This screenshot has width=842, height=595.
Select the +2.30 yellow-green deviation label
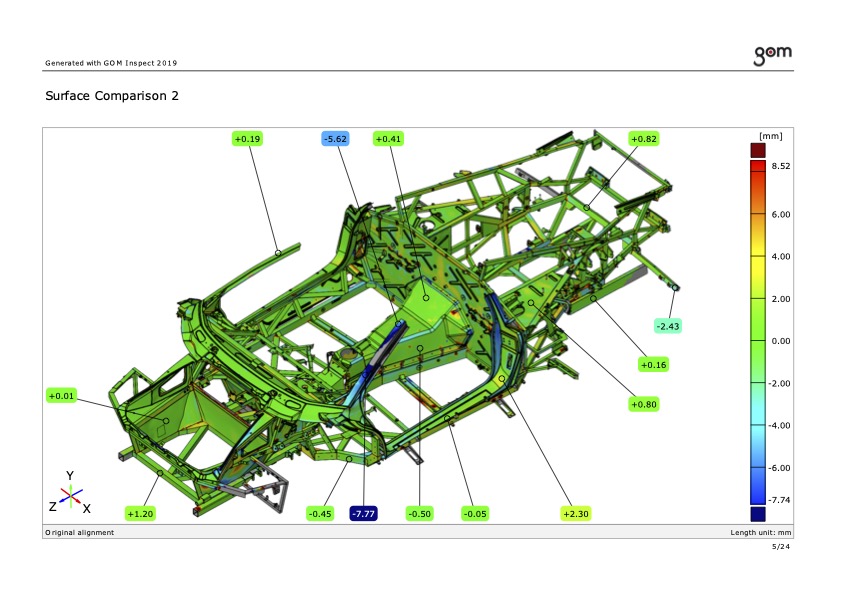tap(576, 514)
